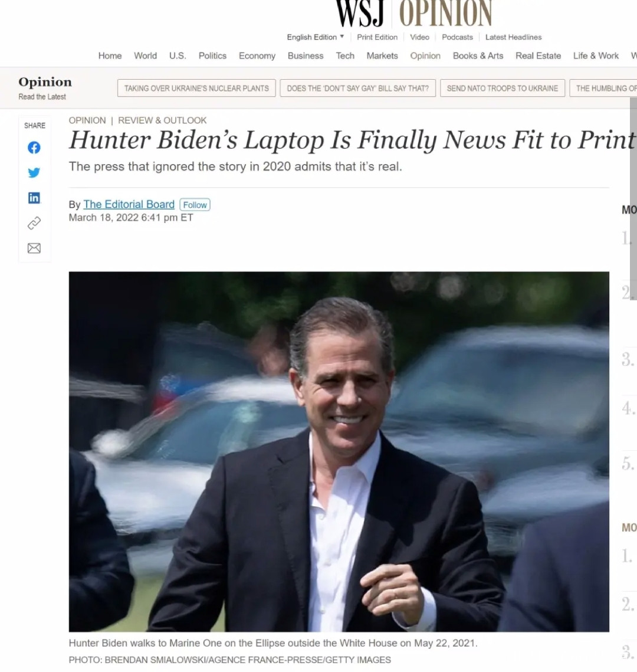
Task: Open 'Taking Over Ukraine's Nuclear Plants' story
Action: (x=196, y=88)
